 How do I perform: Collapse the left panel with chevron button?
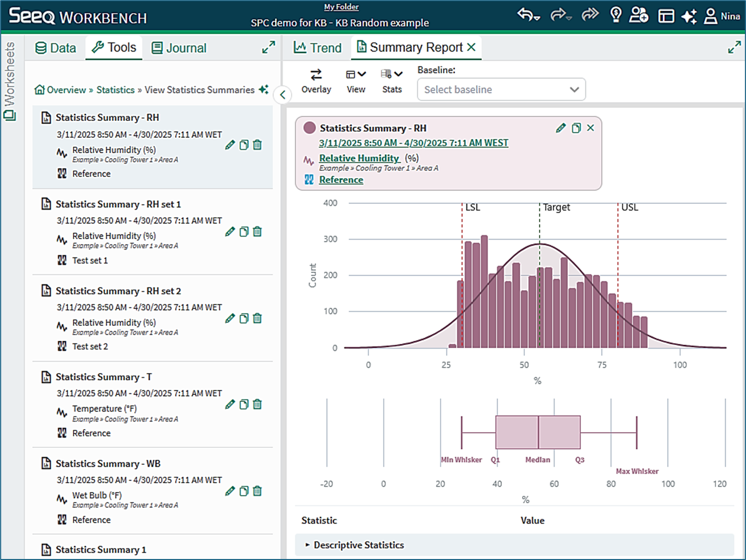283,95
